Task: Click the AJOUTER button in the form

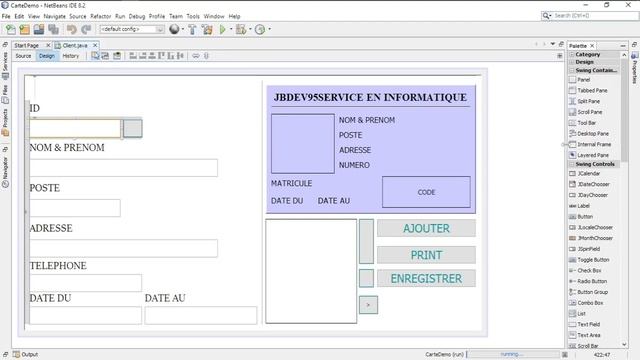Action: (426, 228)
